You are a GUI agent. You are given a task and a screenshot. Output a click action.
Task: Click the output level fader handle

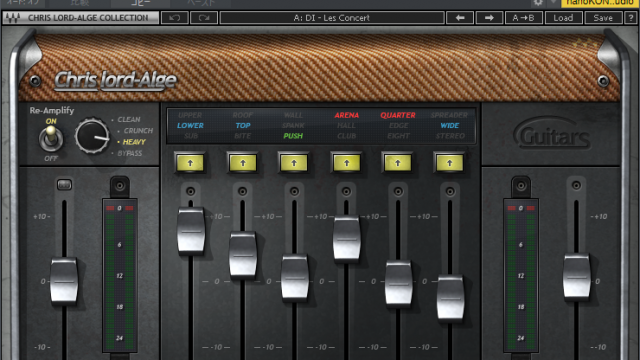[x=577, y=278]
